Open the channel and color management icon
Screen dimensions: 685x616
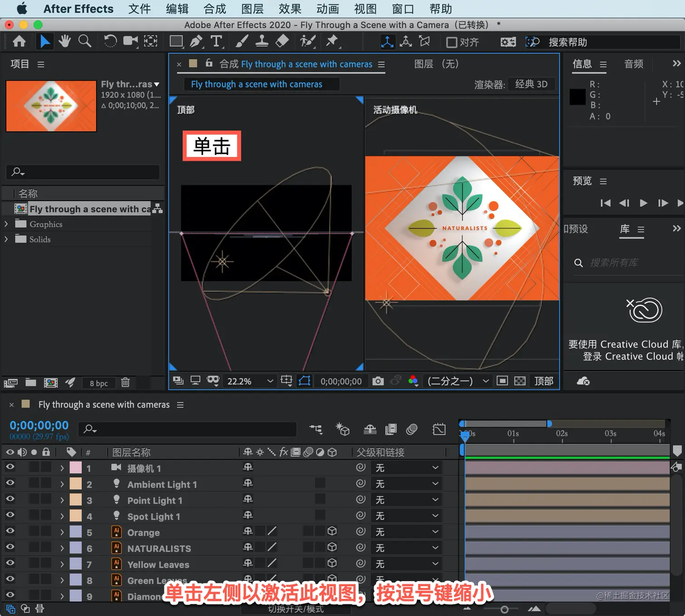tap(413, 381)
